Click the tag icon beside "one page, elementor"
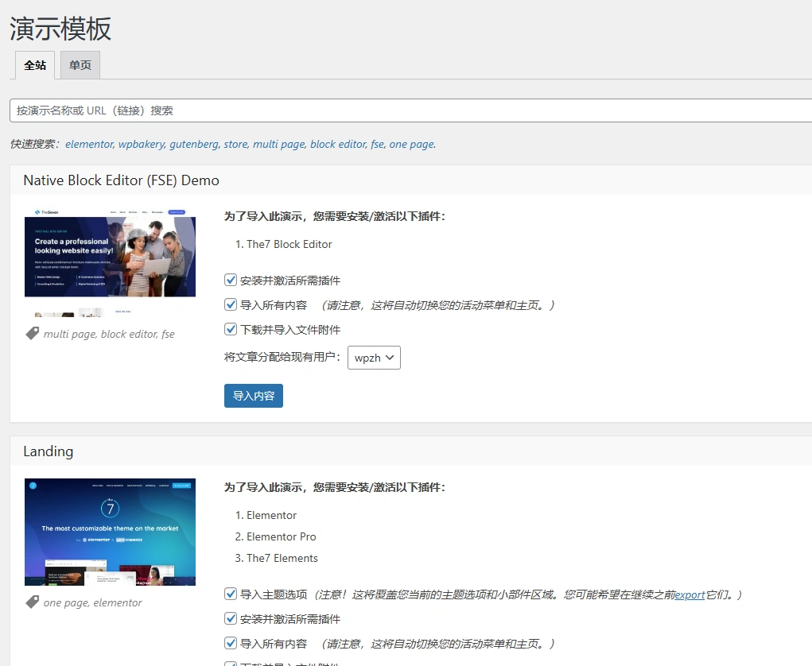 [32, 602]
